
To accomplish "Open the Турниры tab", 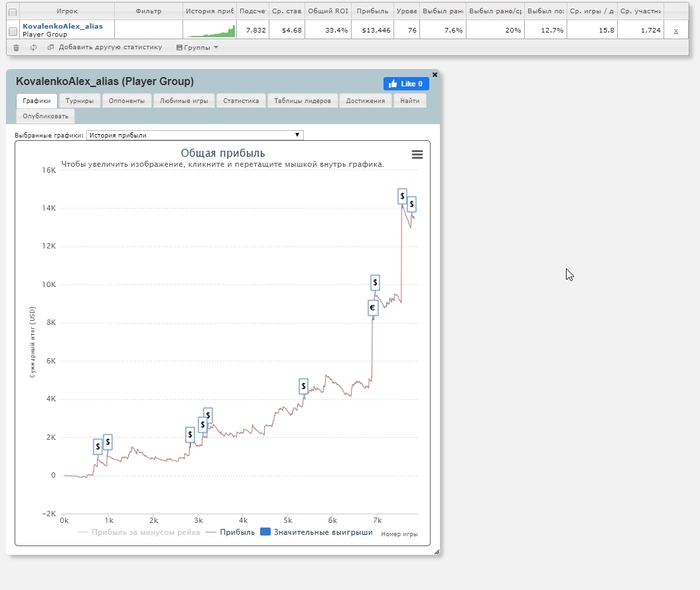I will point(79,101).
